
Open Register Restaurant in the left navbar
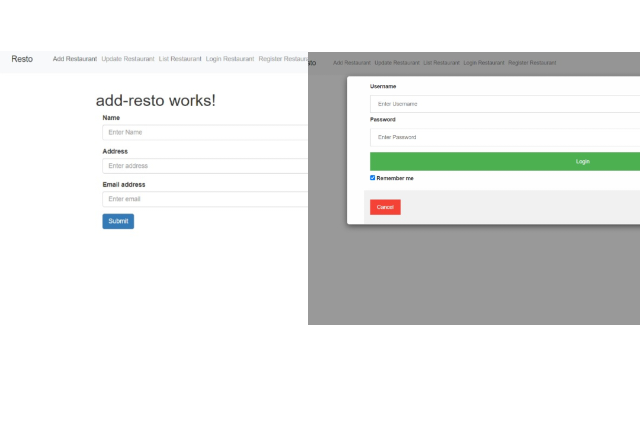tap(283, 59)
